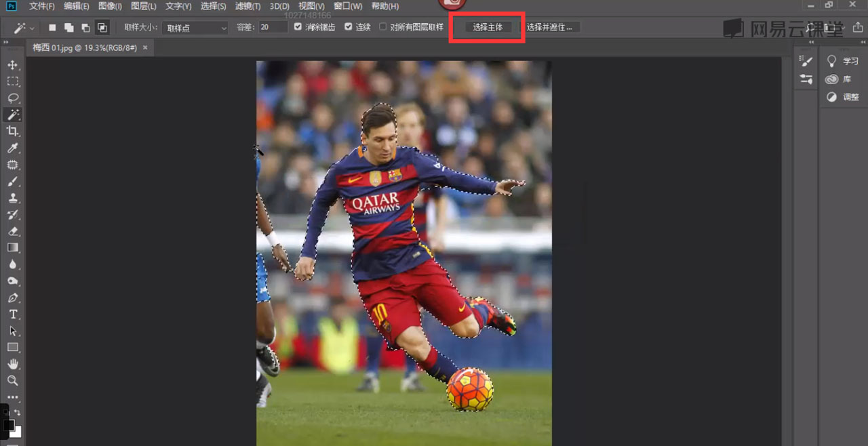Open the 窗口(W) menu
Screen dimensions: 868x446
(x=348, y=6)
